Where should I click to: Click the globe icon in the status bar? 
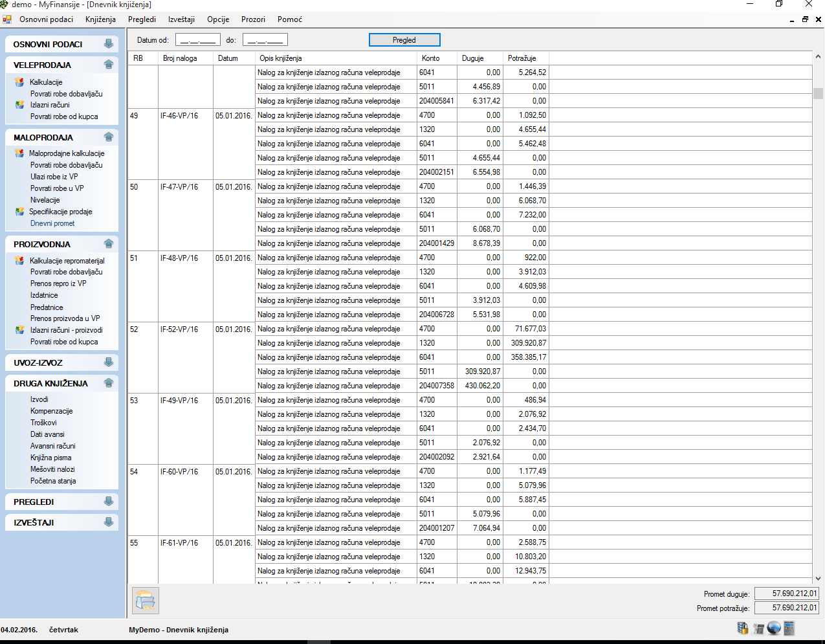(774, 628)
